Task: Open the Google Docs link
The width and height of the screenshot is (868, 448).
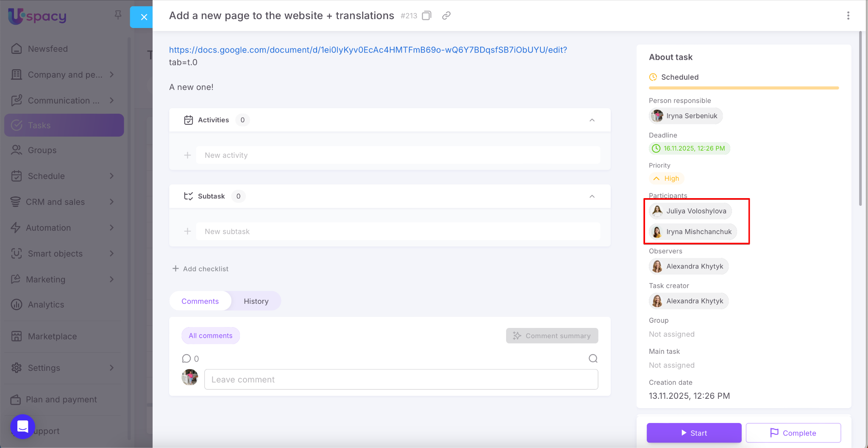Action: (367, 50)
